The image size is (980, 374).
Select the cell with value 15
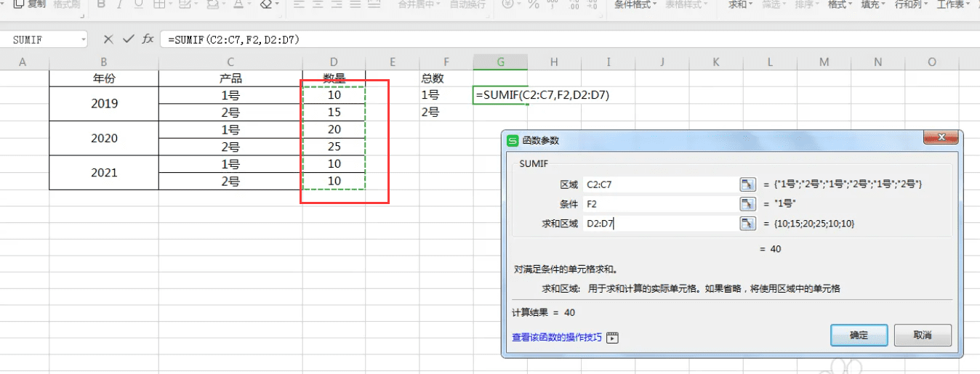tap(334, 113)
